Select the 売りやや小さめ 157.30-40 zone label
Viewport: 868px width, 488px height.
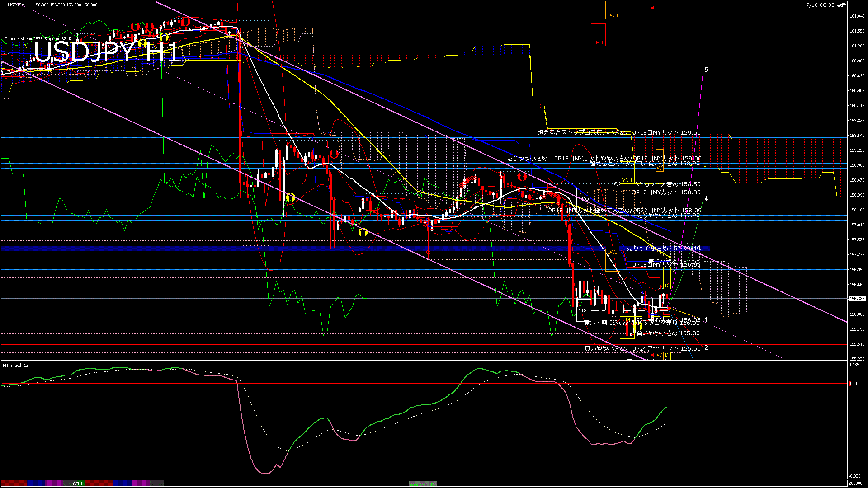tap(663, 248)
